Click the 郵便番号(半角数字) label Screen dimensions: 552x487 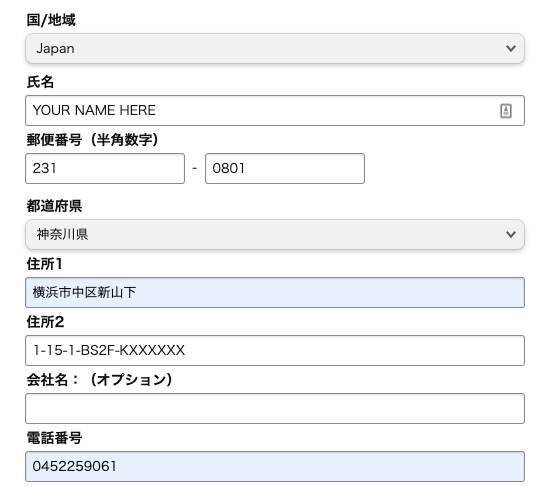point(93,140)
